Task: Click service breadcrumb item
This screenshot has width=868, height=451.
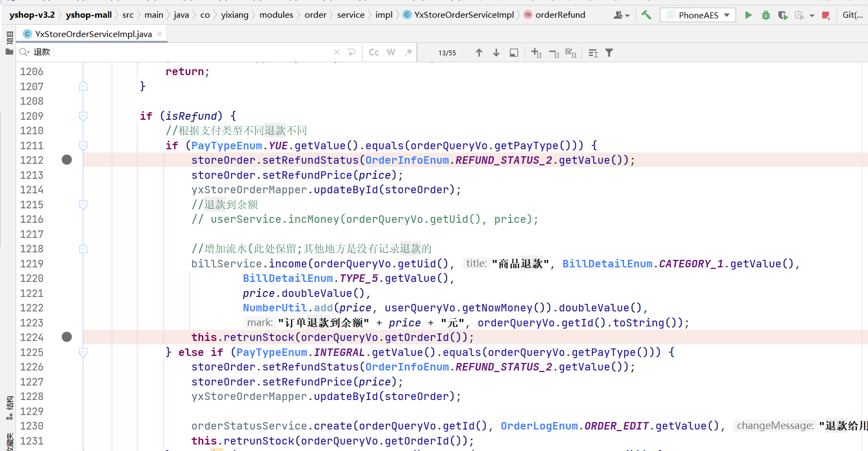Action: pos(351,15)
